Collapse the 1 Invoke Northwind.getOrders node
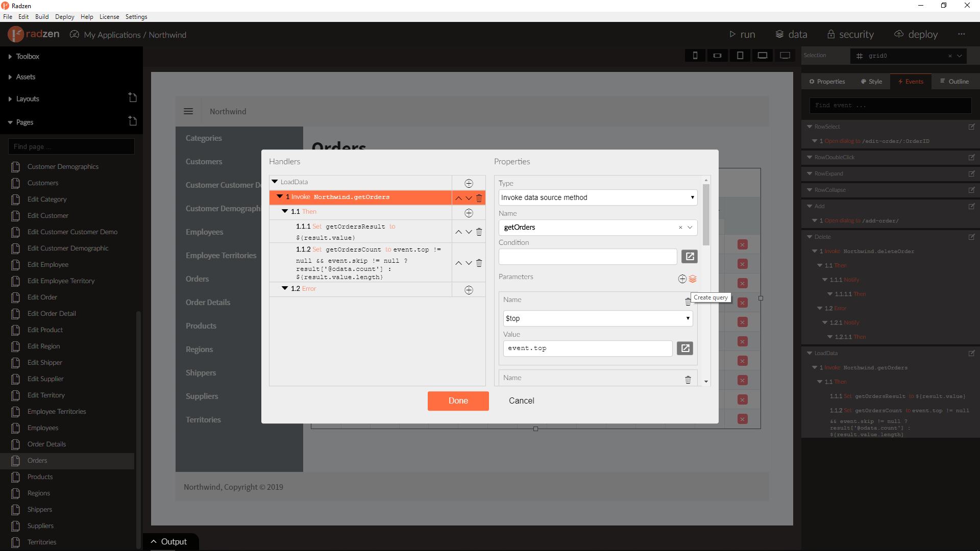Viewport: 980px width, 551px height. (x=280, y=196)
